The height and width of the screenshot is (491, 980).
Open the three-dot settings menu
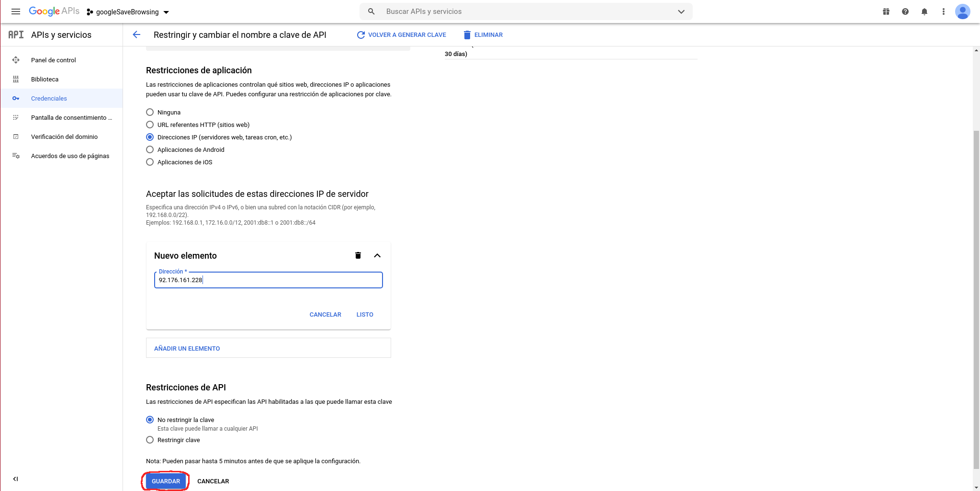(x=943, y=11)
